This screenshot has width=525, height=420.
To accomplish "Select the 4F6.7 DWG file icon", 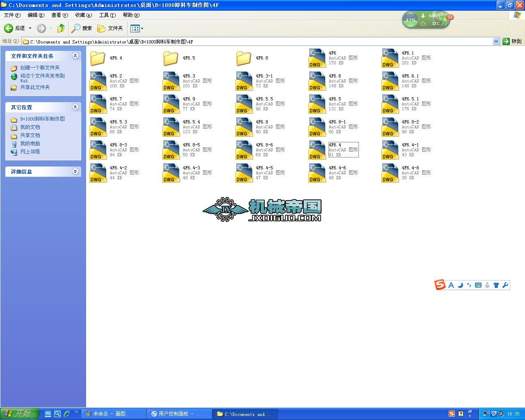I will (x=98, y=104).
